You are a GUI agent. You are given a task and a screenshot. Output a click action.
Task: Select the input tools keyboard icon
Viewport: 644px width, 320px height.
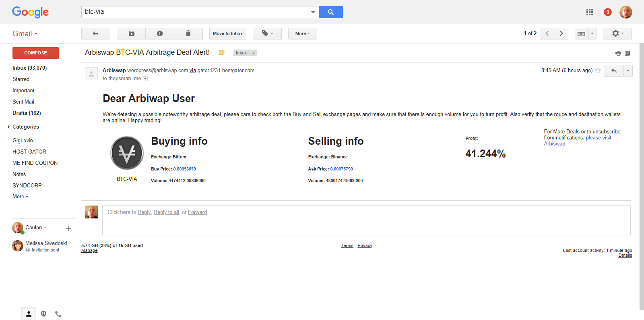click(582, 33)
